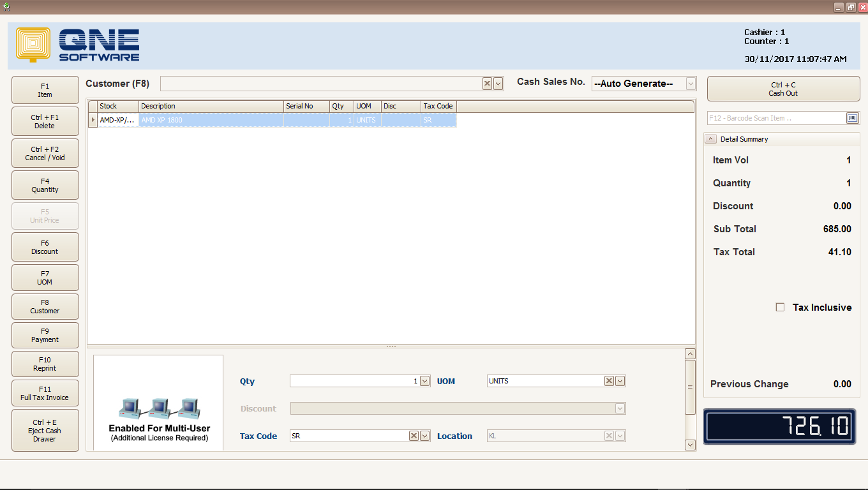Click the F8 Customer button
868x490 pixels.
pos(45,306)
